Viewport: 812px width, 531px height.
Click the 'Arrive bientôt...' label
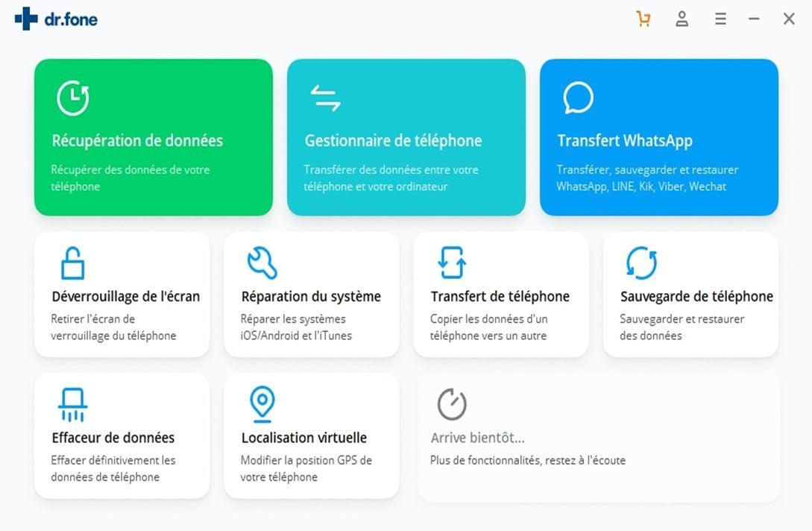coord(477,438)
